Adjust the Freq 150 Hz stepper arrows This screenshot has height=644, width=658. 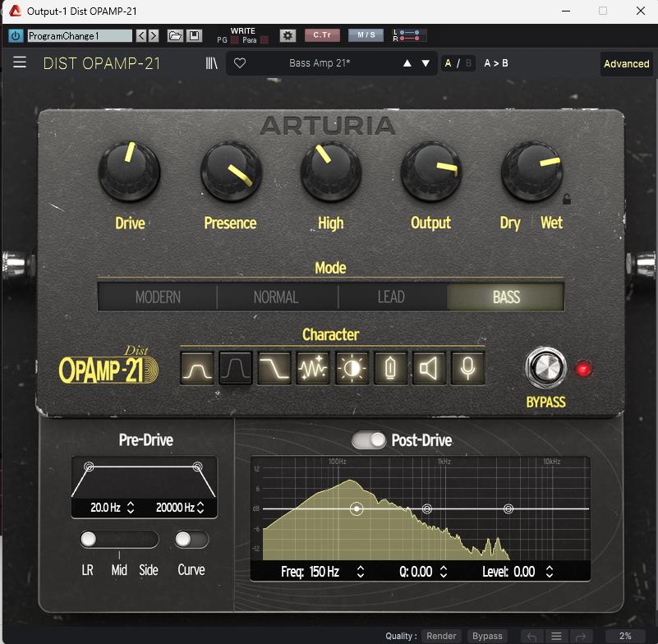point(360,572)
